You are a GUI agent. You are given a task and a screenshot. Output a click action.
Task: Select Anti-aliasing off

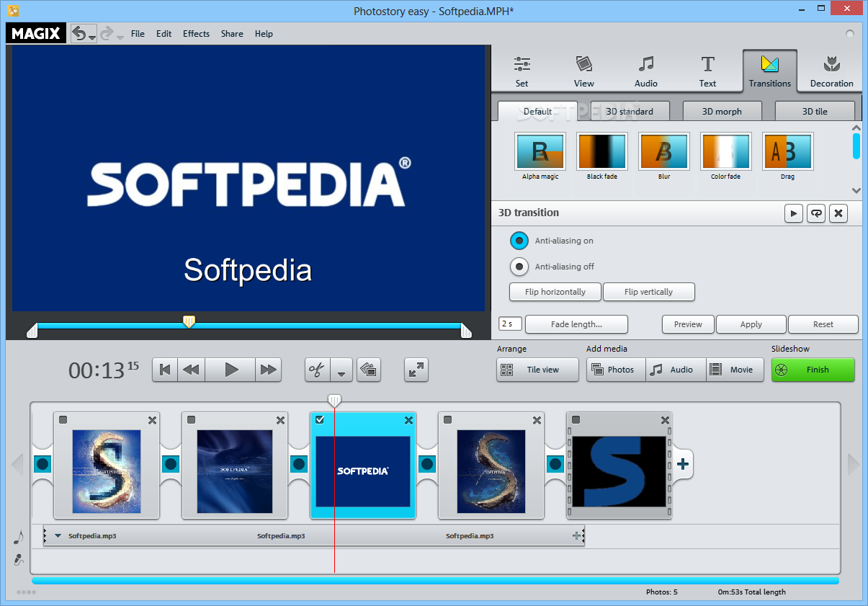tap(519, 267)
